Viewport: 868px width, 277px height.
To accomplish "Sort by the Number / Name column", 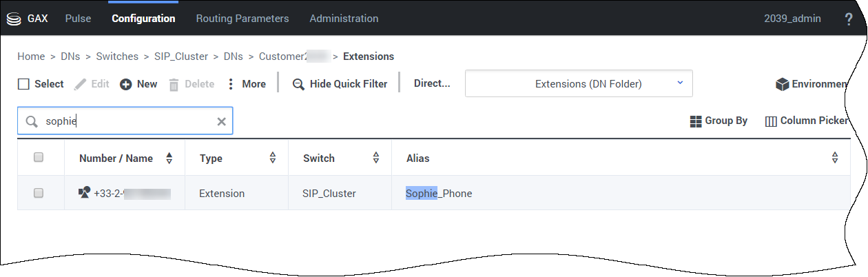I will (x=169, y=158).
